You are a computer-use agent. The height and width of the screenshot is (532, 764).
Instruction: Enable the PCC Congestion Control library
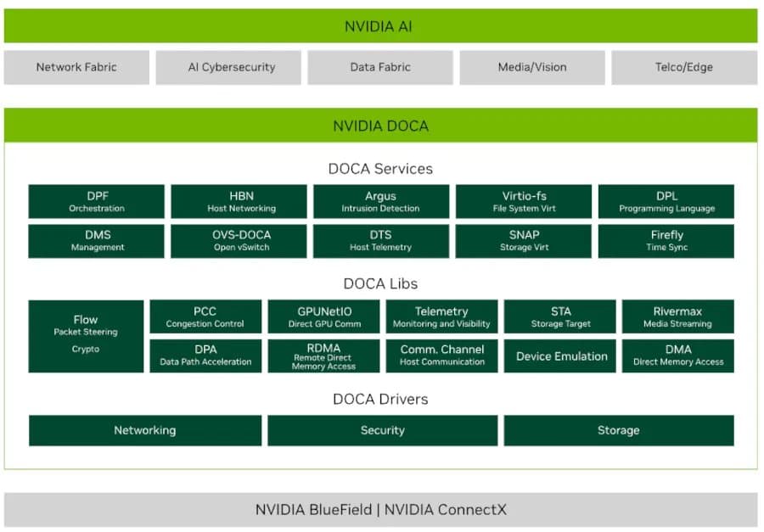tap(205, 316)
